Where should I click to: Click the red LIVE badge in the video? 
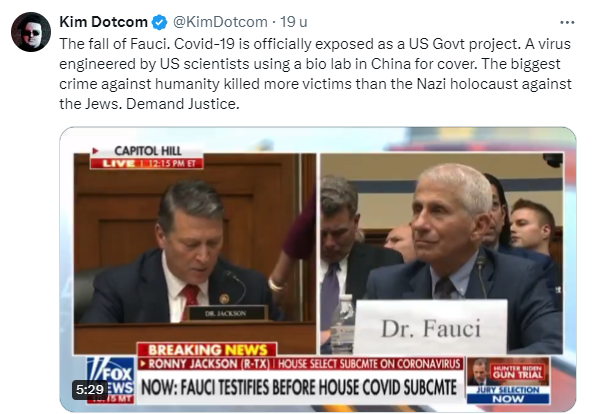[119, 163]
